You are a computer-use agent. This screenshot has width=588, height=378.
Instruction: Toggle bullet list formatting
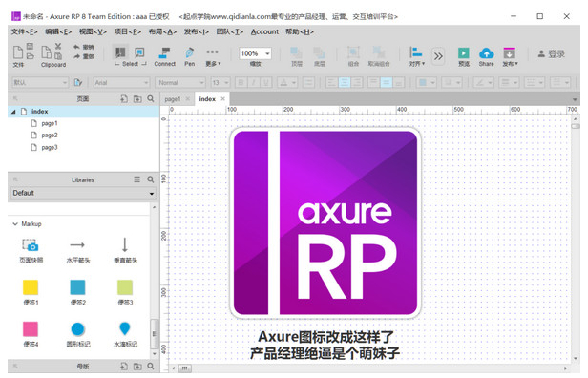(x=308, y=82)
